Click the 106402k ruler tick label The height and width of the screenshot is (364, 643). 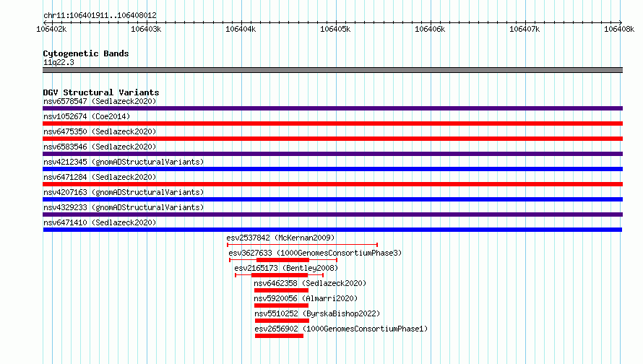tap(51, 29)
